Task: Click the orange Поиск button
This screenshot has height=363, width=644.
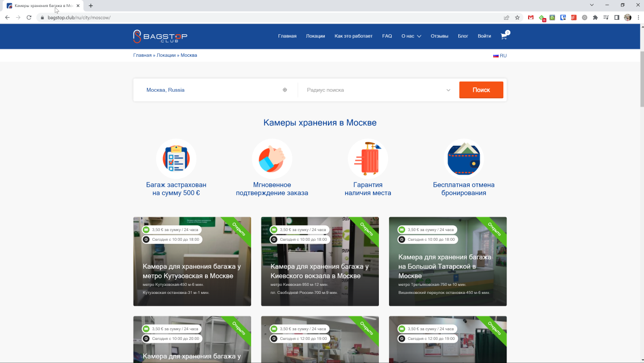Action: 481,90
